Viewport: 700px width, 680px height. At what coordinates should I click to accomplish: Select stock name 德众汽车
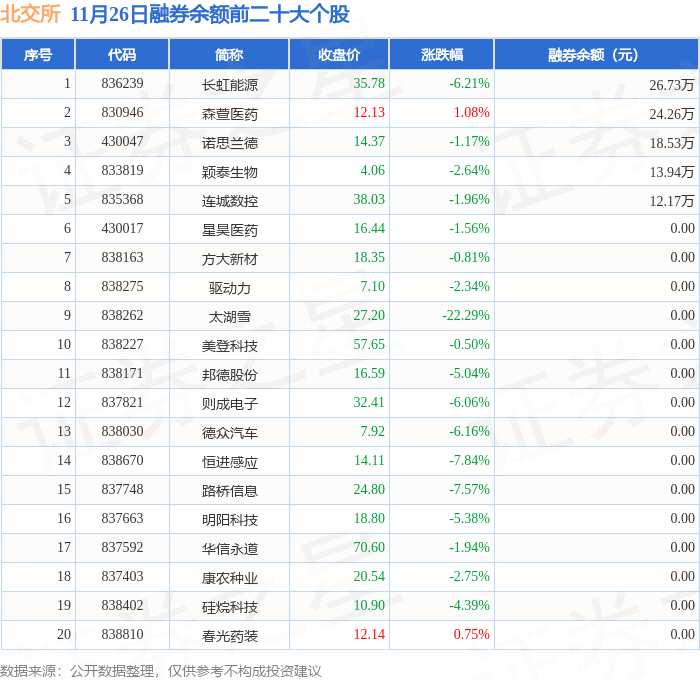click(229, 433)
